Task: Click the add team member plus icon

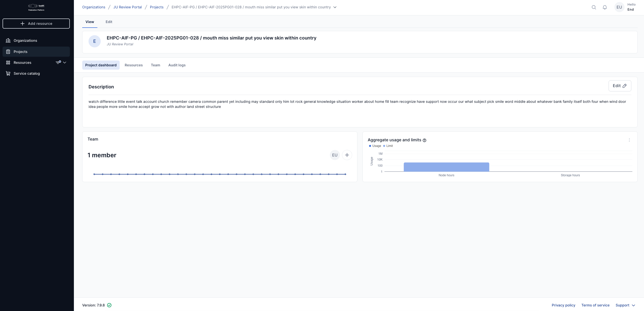Action: click(x=347, y=155)
